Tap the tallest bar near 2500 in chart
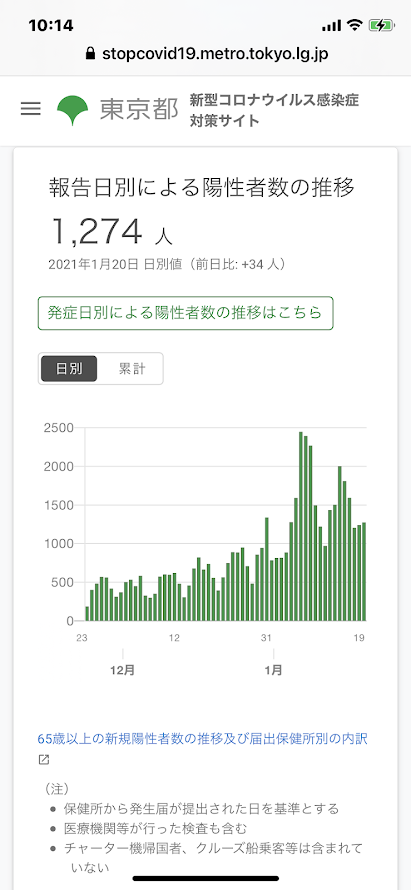411x890 pixels. [301, 526]
